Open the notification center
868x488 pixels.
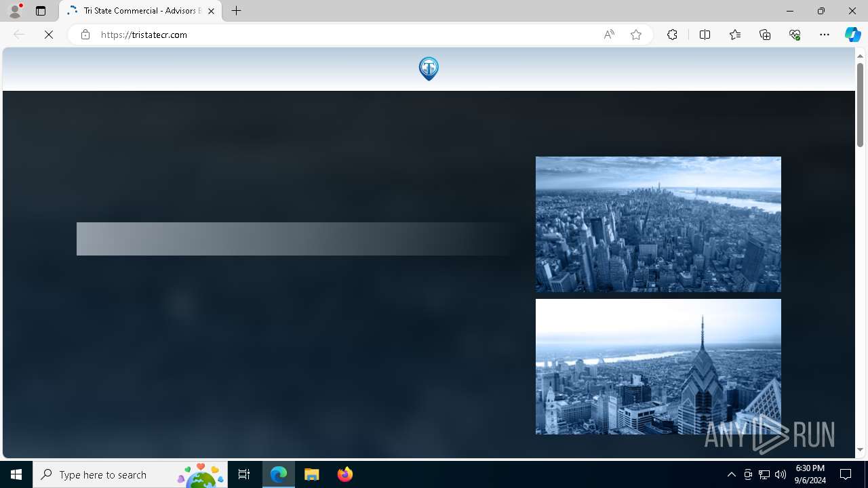pos(846,474)
